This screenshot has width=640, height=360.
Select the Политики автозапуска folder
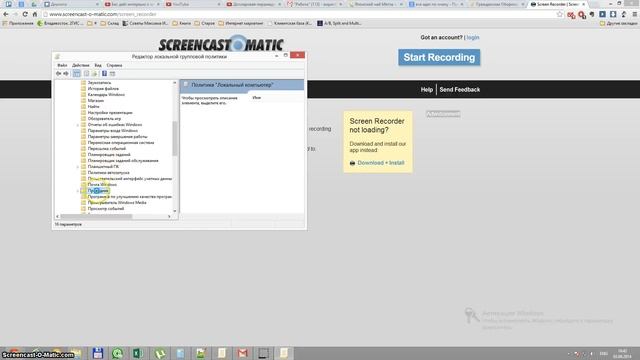108,173
